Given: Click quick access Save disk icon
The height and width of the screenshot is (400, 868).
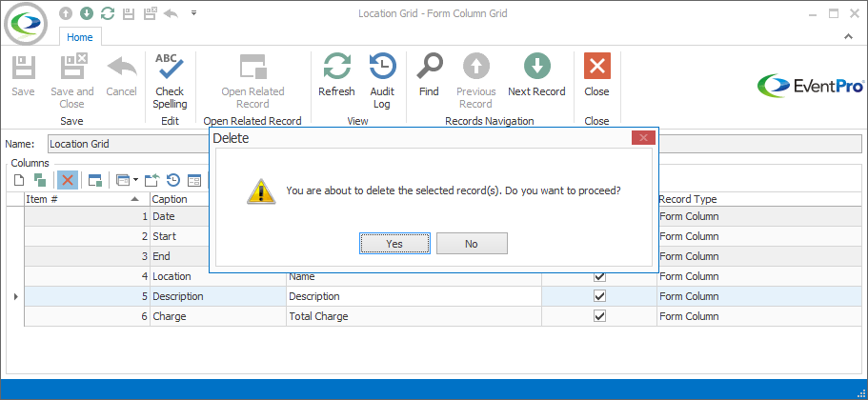Looking at the screenshot, I should (129, 14).
